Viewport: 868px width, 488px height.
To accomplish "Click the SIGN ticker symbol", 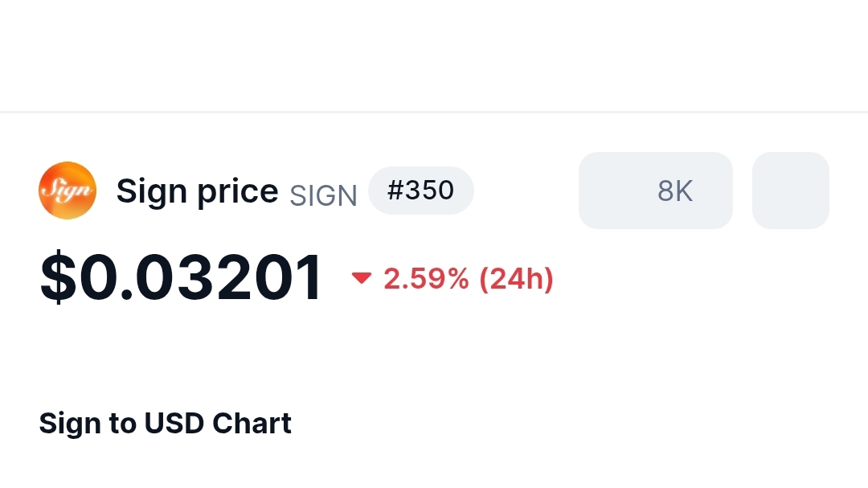I will tap(323, 195).
